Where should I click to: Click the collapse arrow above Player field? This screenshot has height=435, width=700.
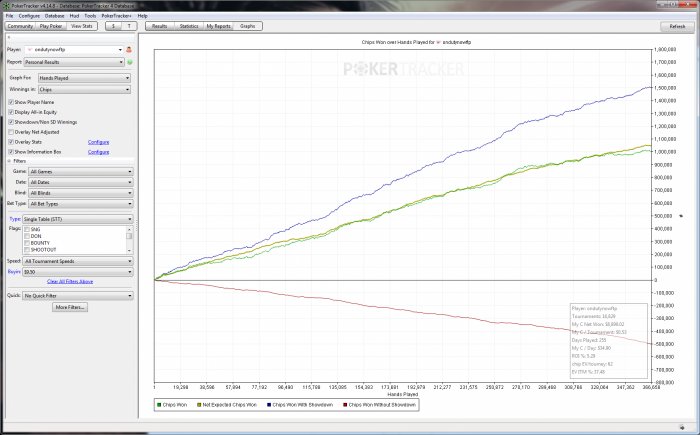click(x=8, y=37)
